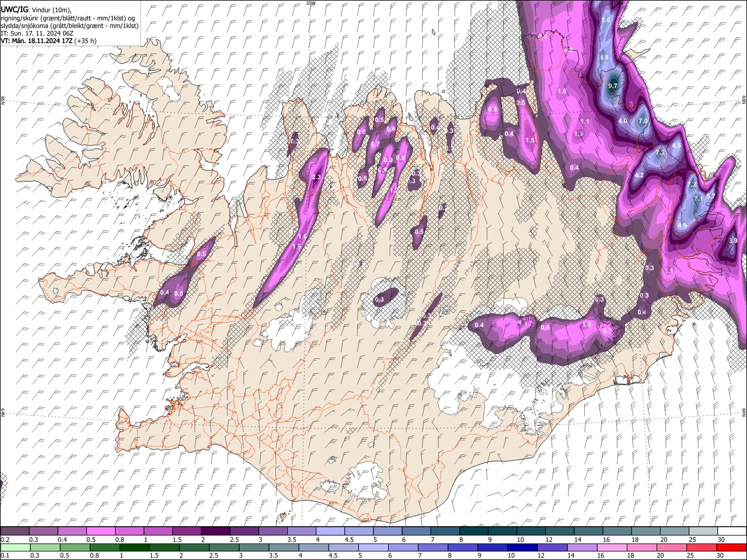The height and width of the screenshot is (560, 747).
Task: Click the crimson swatch labeled 25 in lower legend row
Action: [x=702, y=547]
